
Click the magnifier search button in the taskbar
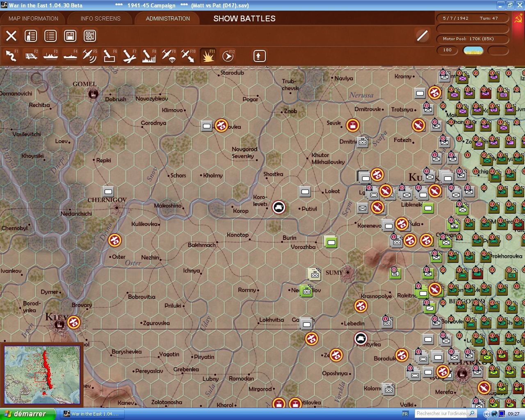coord(472,414)
